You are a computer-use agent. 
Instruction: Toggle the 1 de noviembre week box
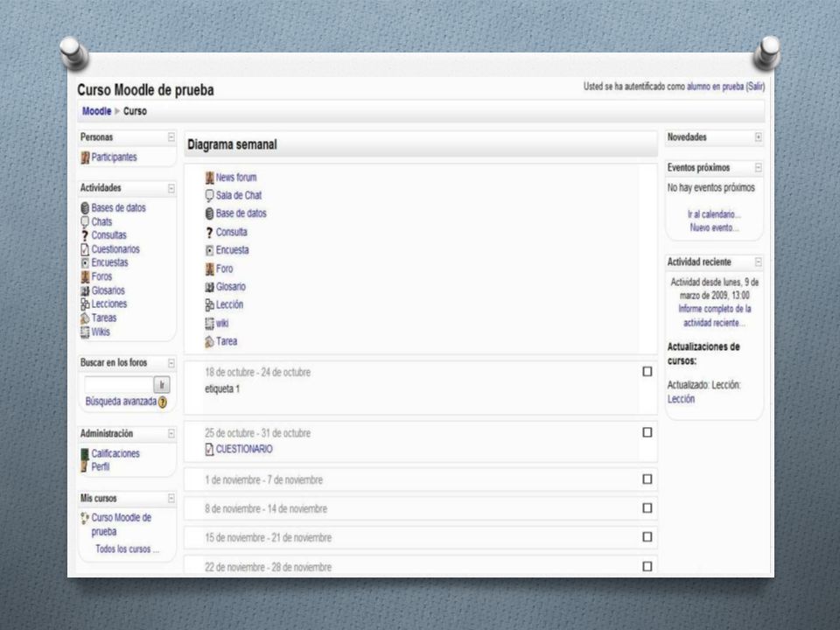pos(647,479)
